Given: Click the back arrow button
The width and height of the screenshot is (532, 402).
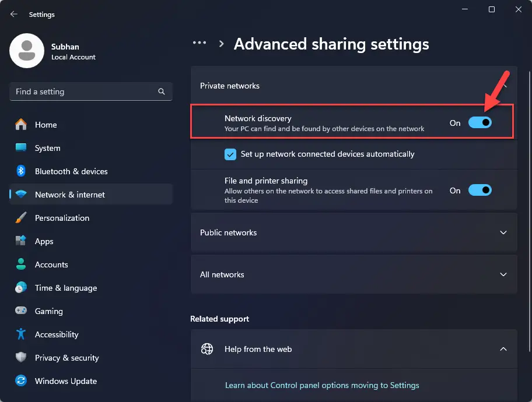Looking at the screenshot, I should [x=14, y=15].
